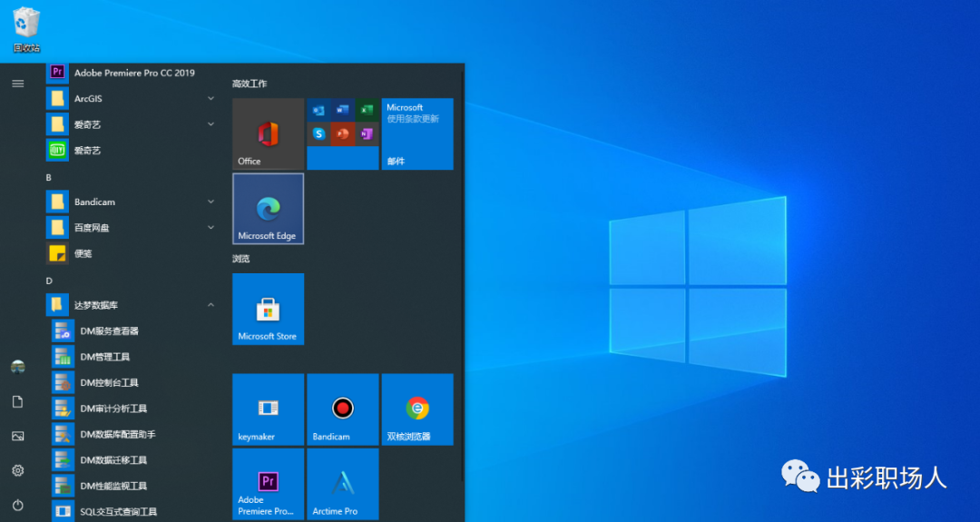Image resolution: width=980 pixels, height=522 pixels.
Task: Expand the ArcGIS folder chevron
Action: click(211, 98)
